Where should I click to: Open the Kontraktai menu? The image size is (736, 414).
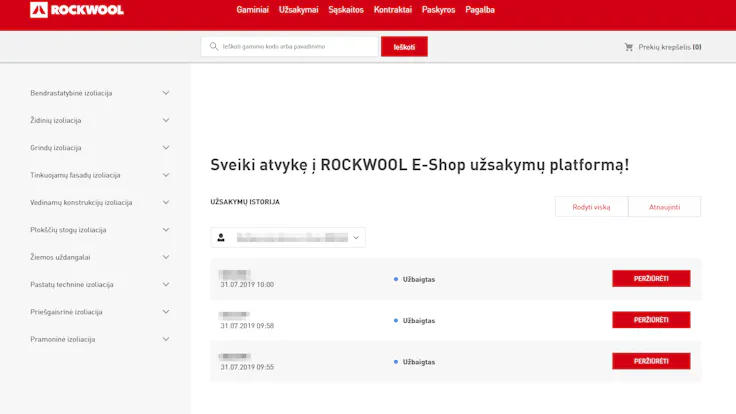click(x=392, y=10)
